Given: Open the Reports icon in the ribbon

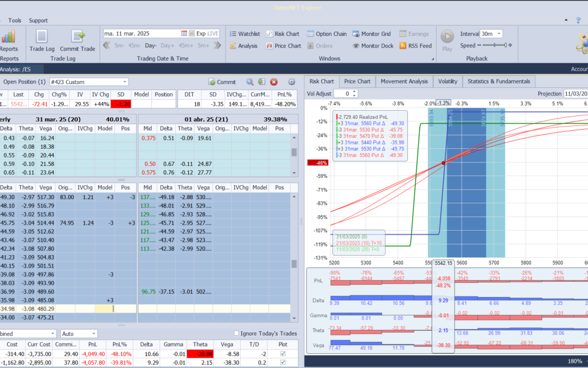Looking at the screenshot, I should tap(8, 41).
